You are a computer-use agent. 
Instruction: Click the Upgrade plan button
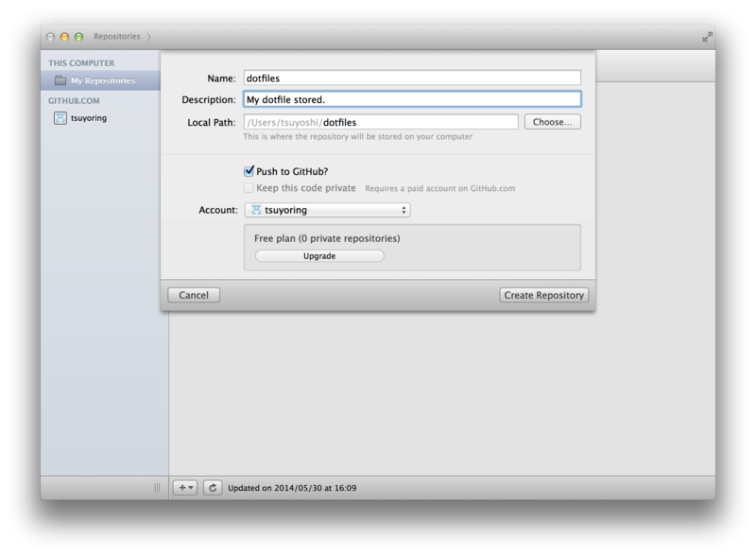coord(319,256)
